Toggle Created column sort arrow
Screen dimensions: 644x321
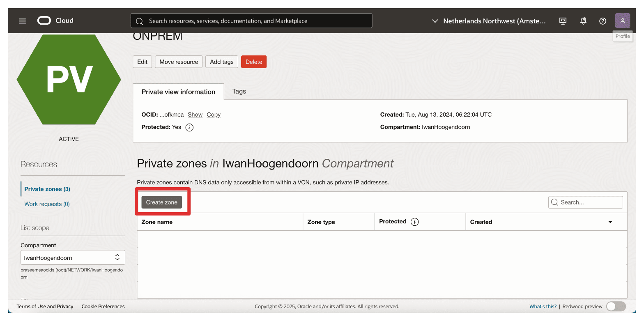[x=610, y=222]
